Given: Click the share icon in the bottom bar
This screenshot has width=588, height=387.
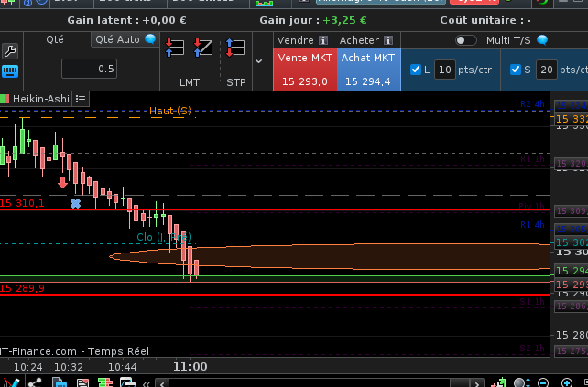Looking at the screenshot, I should pyautogui.click(x=35, y=382).
